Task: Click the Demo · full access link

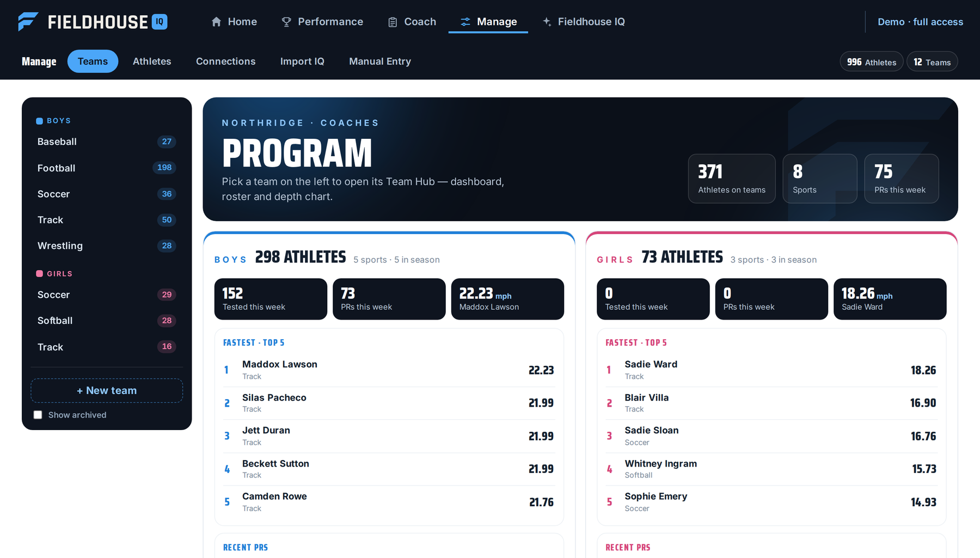Action: coord(920,22)
